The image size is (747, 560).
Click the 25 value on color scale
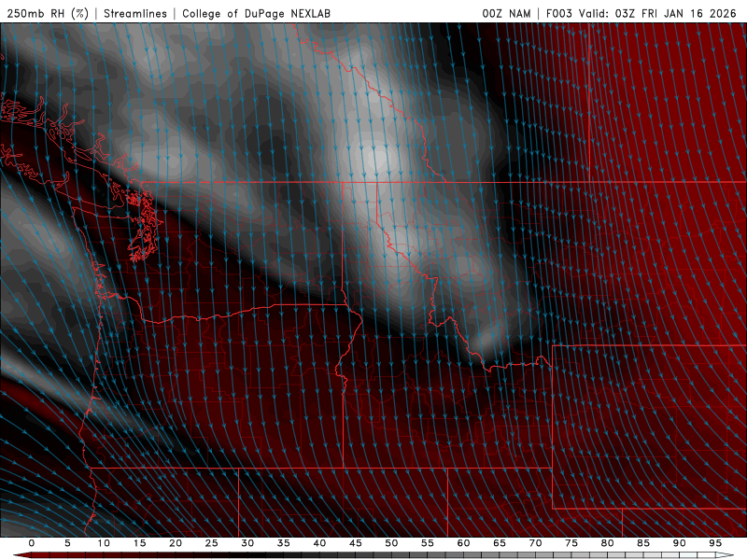point(212,543)
